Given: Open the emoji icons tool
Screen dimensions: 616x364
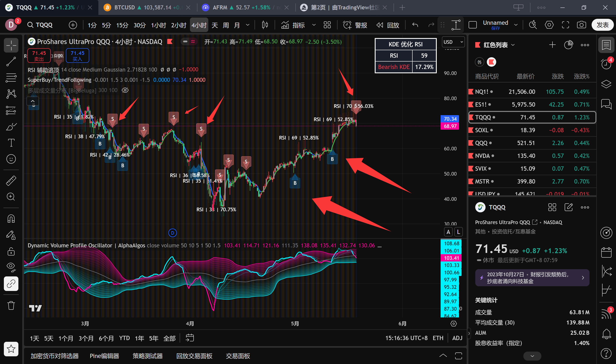Looking at the screenshot, I should (x=11, y=159).
